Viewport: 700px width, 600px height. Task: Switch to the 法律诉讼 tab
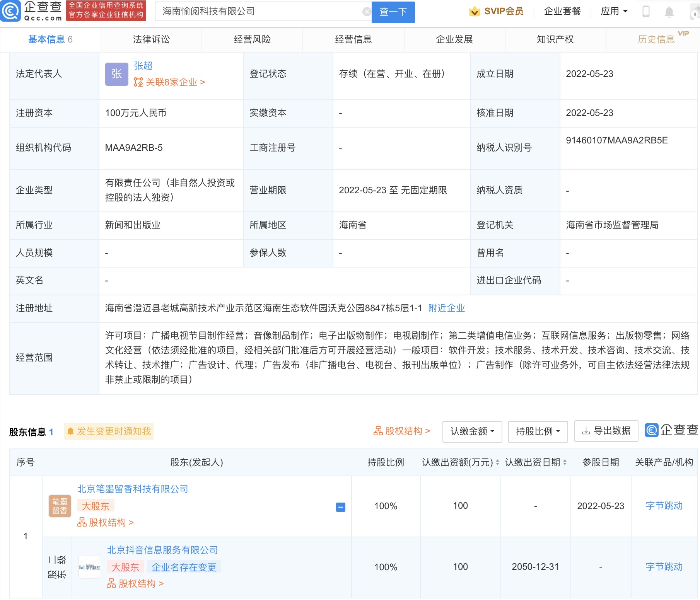coord(151,39)
